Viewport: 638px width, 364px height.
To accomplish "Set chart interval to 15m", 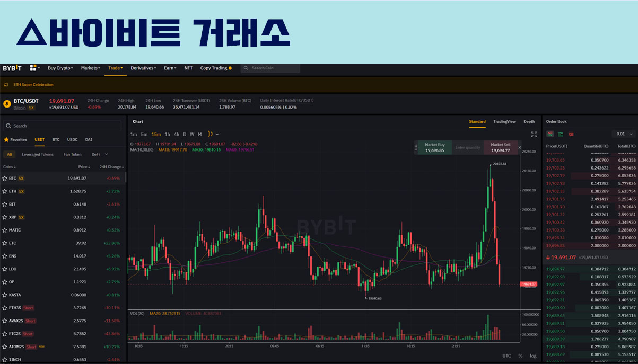I will pos(156,134).
